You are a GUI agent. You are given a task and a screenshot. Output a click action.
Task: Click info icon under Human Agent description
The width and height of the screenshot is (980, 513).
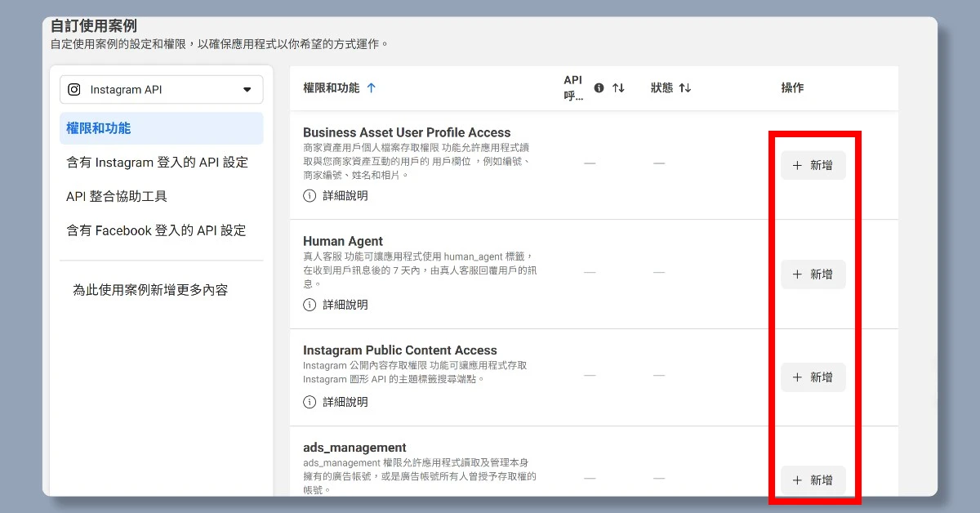coord(310,305)
